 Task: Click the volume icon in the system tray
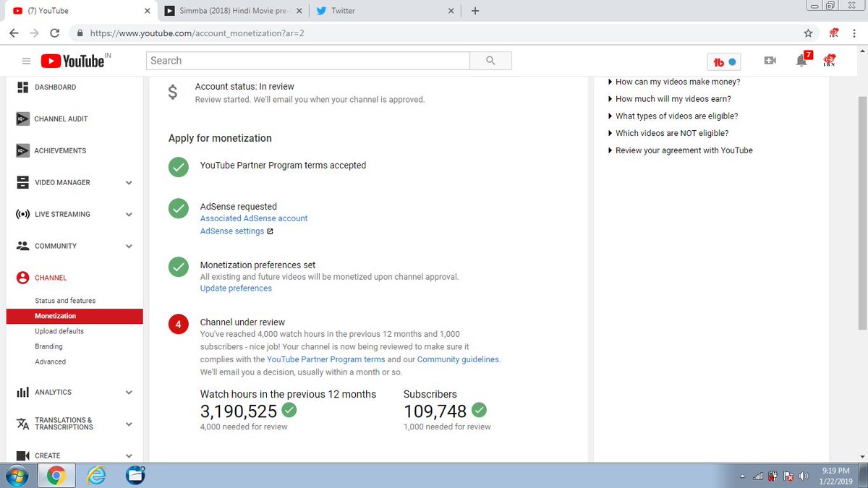click(804, 476)
